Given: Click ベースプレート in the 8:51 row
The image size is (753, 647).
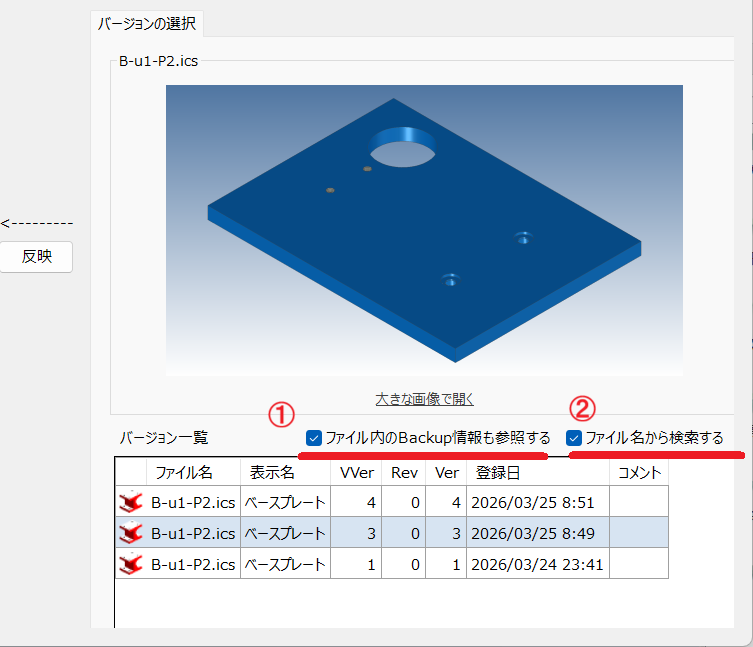Looking at the screenshot, I should pyautogui.click(x=285, y=503).
